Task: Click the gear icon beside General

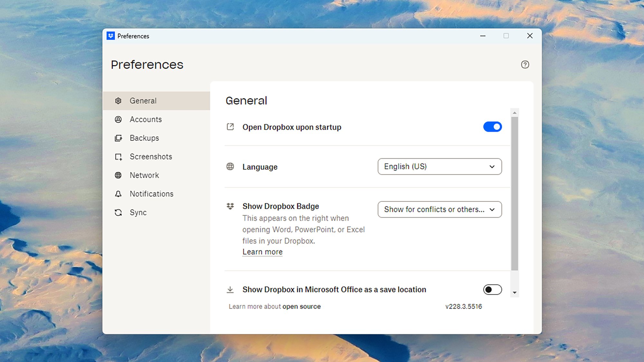Action: [118, 101]
